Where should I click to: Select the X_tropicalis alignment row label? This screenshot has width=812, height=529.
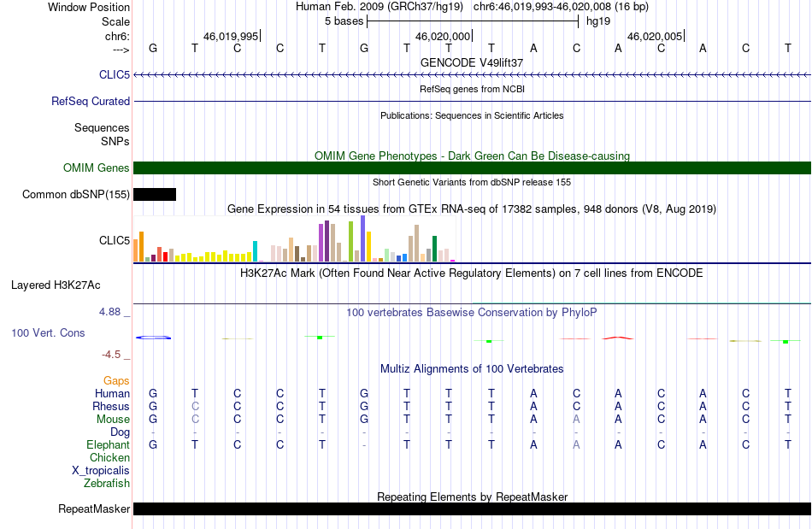101,471
